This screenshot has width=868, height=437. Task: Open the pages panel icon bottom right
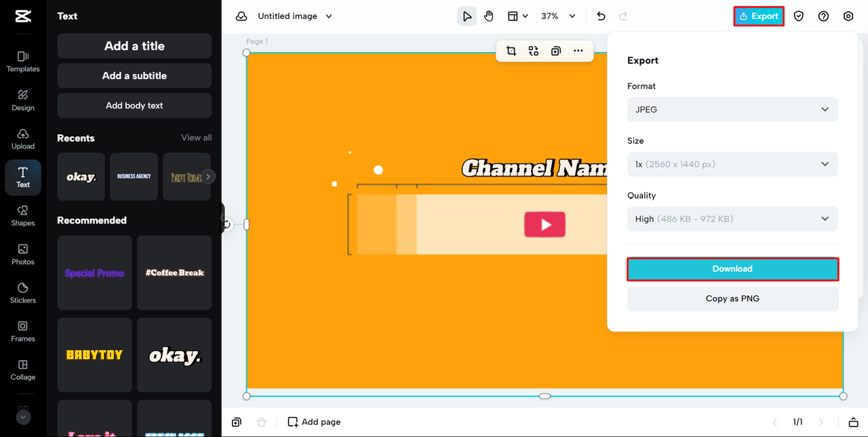(x=853, y=422)
